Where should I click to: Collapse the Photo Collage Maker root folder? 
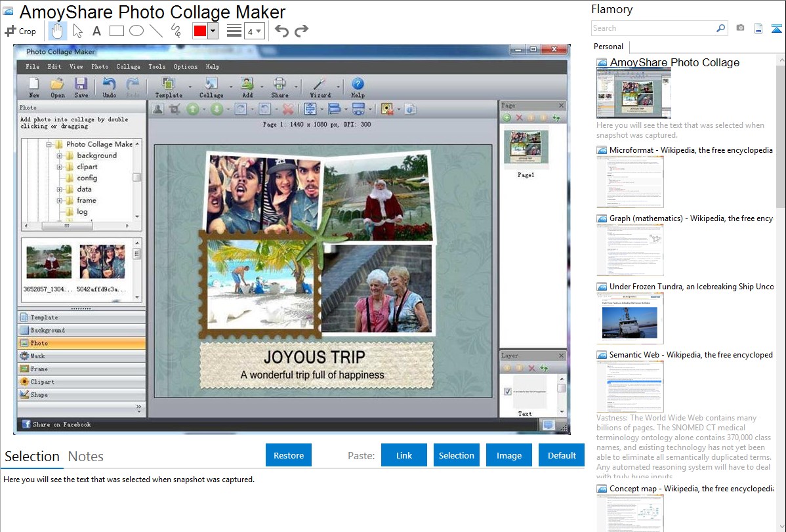(x=49, y=144)
